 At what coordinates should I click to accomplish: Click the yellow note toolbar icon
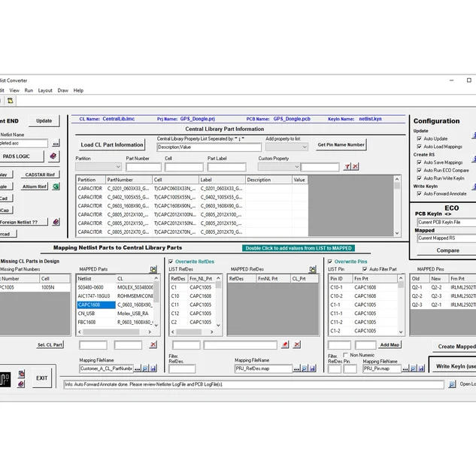(x=10, y=101)
